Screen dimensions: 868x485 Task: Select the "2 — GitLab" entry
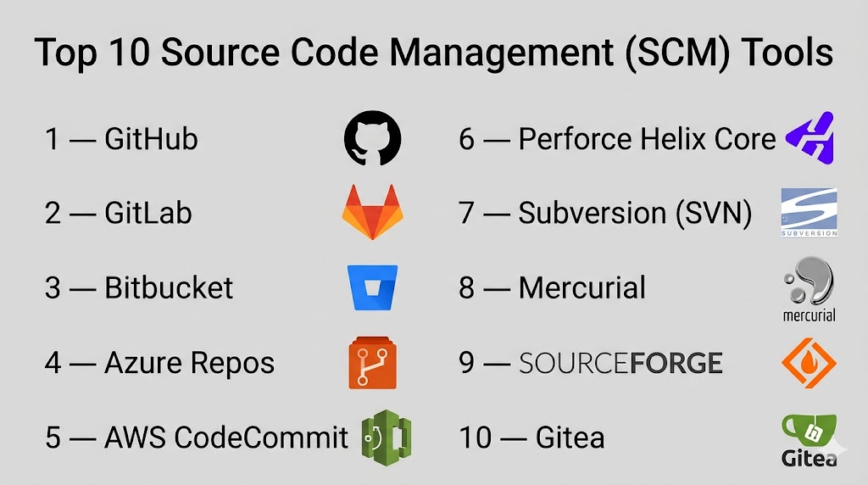119,213
